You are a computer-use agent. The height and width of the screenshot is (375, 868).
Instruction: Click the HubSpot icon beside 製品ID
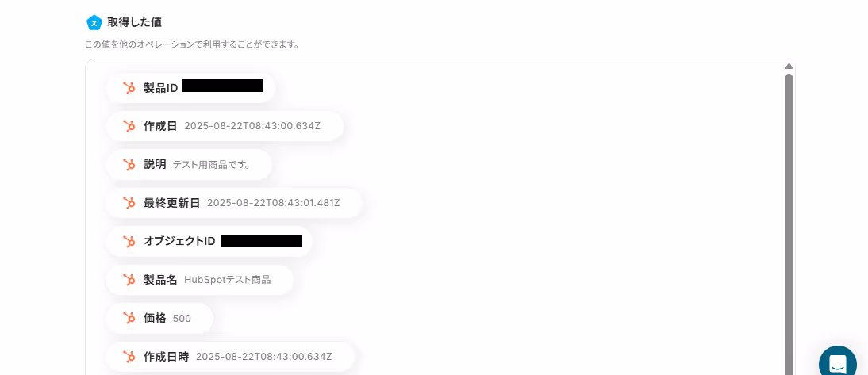pyautogui.click(x=129, y=88)
